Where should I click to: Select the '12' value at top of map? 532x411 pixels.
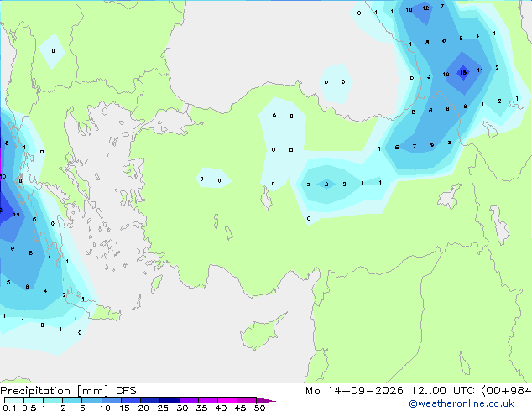click(425, 8)
